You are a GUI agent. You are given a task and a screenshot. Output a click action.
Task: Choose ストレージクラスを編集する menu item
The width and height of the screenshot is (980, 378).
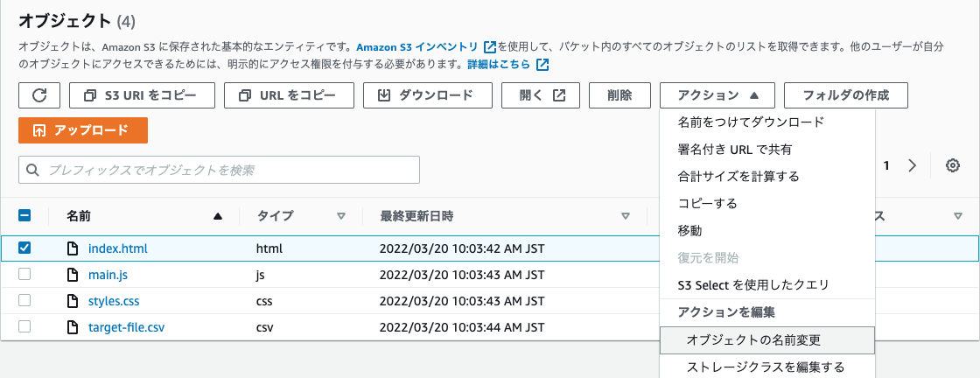pos(766,366)
